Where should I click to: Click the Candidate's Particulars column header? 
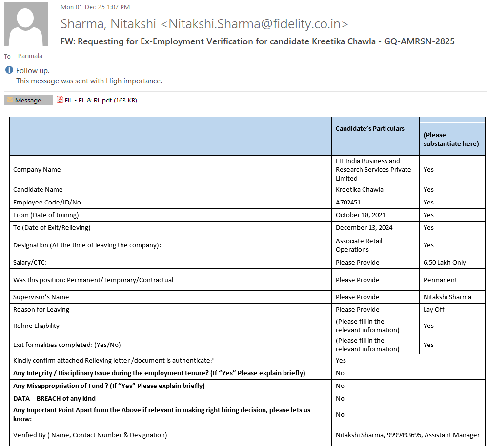(x=370, y=128)
